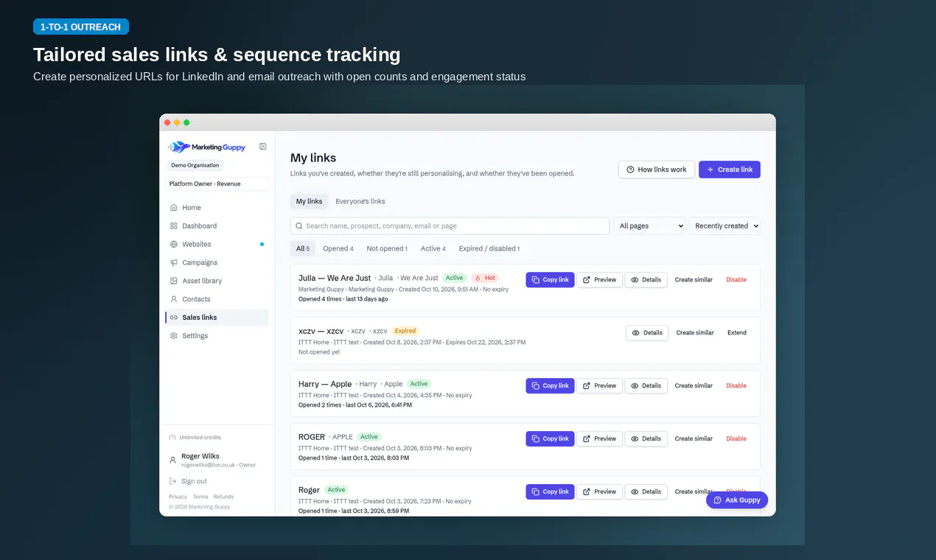936x560 pixels.
Task: Click the Marketing Guppy logo
Action: click(207, 147)
